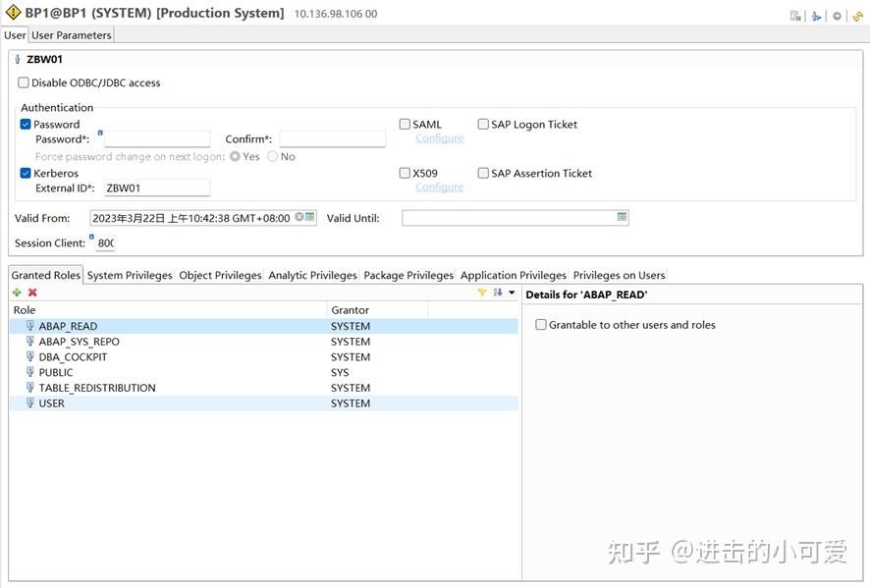Select the DBA_COCKPIT role row

point(263,357)
